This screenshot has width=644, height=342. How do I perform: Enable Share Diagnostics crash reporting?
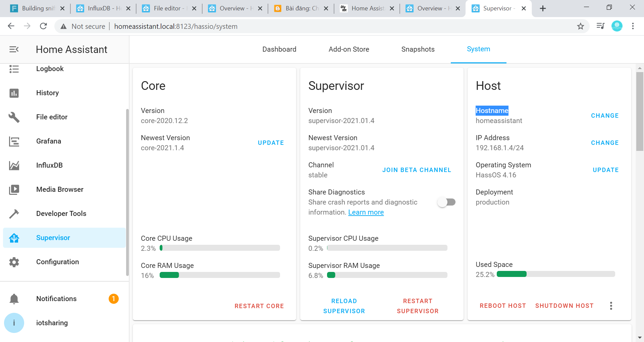446,202
